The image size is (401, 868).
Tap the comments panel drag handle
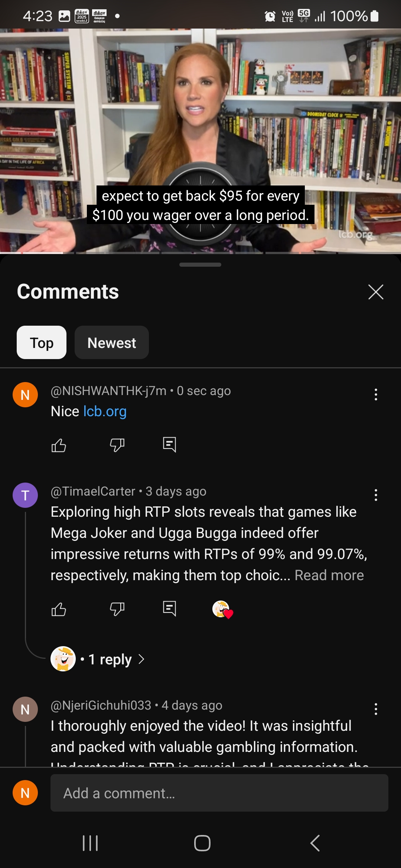coord(200,264)
